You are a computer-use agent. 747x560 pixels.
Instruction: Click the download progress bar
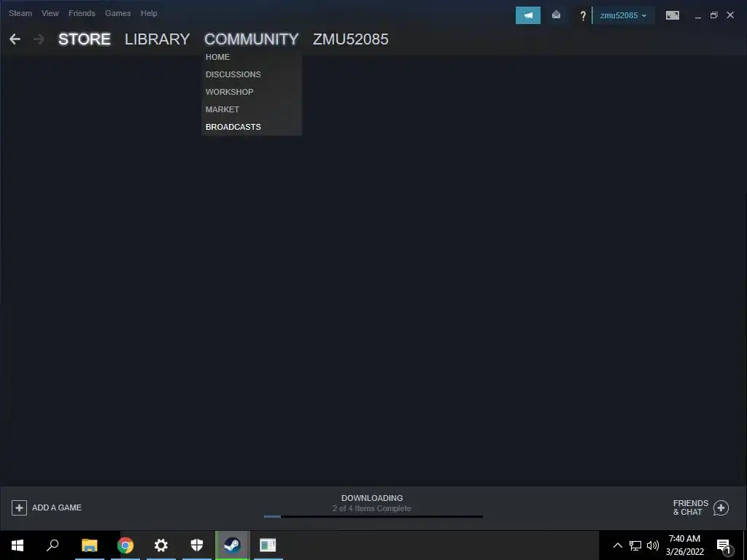(x=373, y=516)
